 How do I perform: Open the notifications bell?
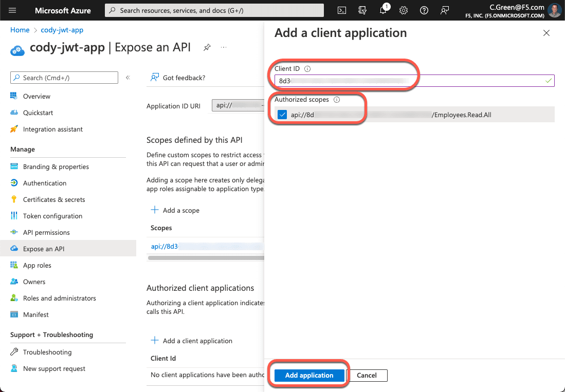click(x=383, y=10)
